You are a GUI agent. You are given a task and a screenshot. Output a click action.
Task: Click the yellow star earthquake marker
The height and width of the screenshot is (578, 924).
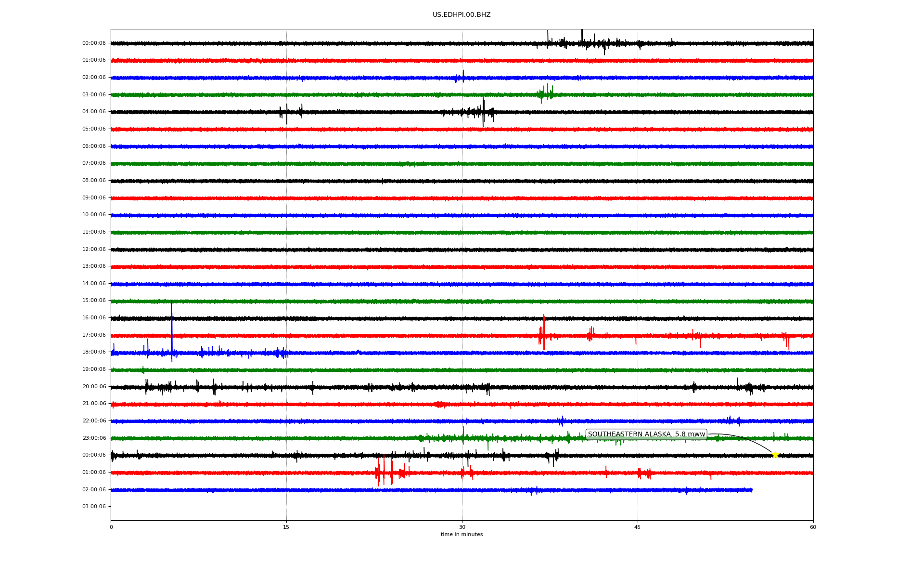coord(775,455)
